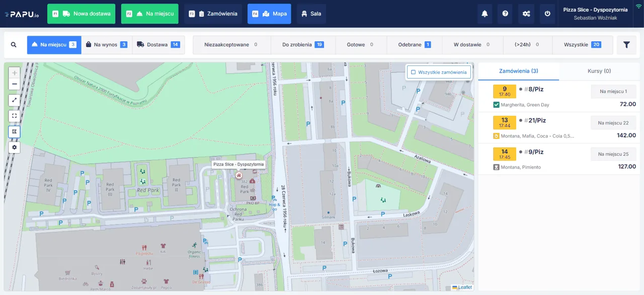Enable the Wszystkie zamówienia checkbox
644x295 pixels.
413,72
